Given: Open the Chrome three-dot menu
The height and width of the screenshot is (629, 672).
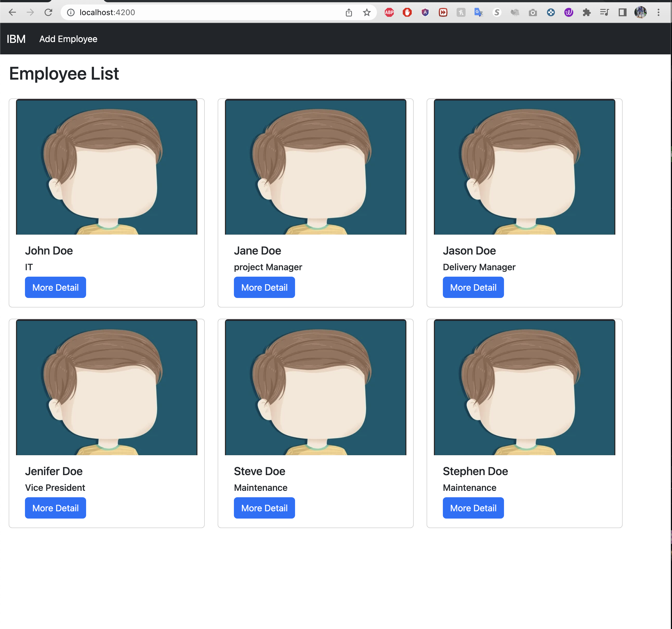Looking at the screenshot, I should [x=658, y=13].
